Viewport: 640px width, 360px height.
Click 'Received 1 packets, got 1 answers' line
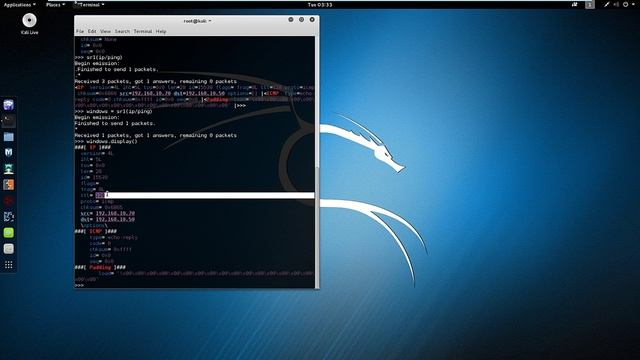156,135
